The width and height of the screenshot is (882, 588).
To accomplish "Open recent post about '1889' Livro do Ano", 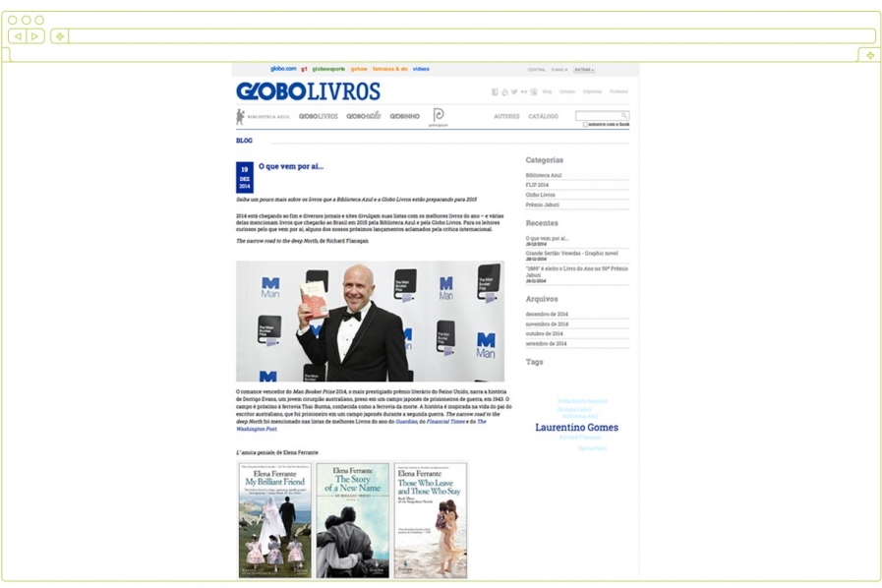I will (576, 271).
